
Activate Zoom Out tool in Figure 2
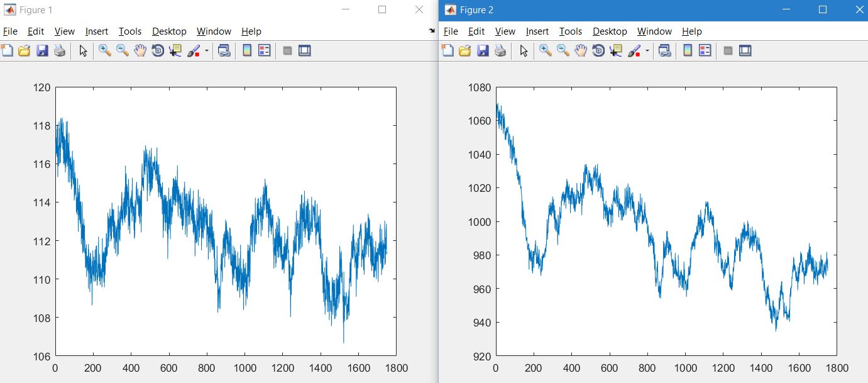(x=563, y=51)
